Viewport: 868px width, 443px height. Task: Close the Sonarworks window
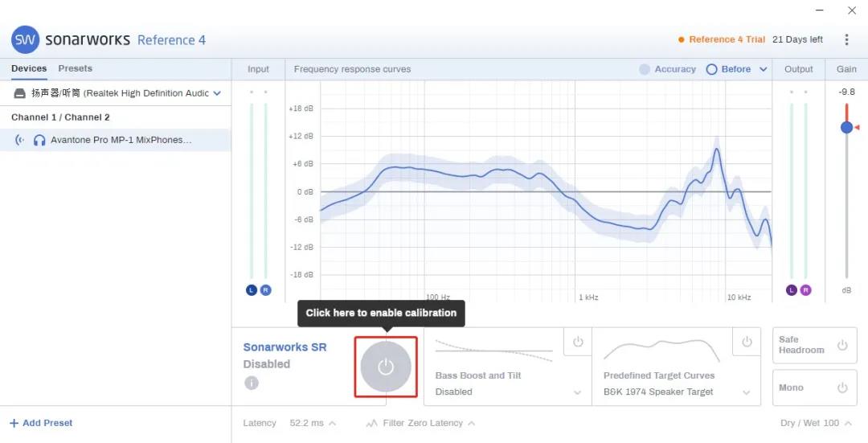point(852,10)
